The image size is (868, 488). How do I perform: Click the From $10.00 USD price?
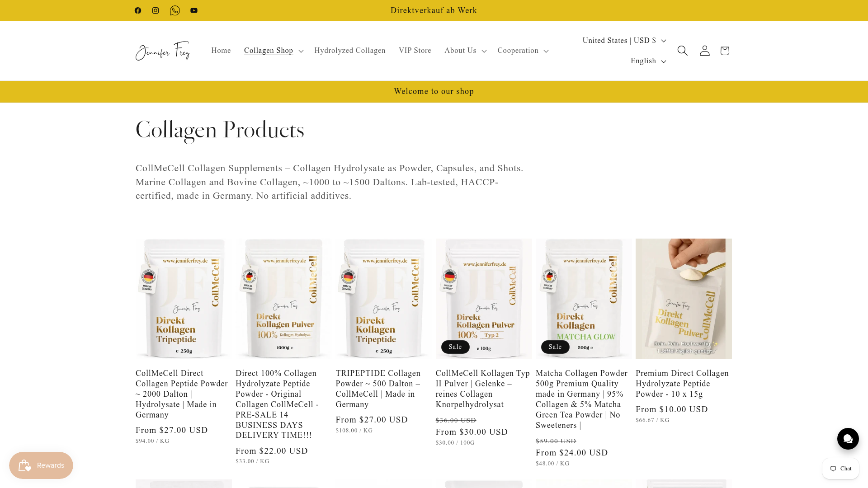point(672,409)
